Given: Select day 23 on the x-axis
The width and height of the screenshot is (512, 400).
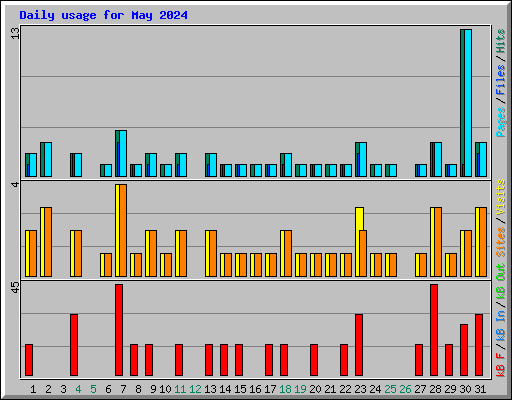Looking at the screenshot, I should pyautogui.click(x=360, y=389).
